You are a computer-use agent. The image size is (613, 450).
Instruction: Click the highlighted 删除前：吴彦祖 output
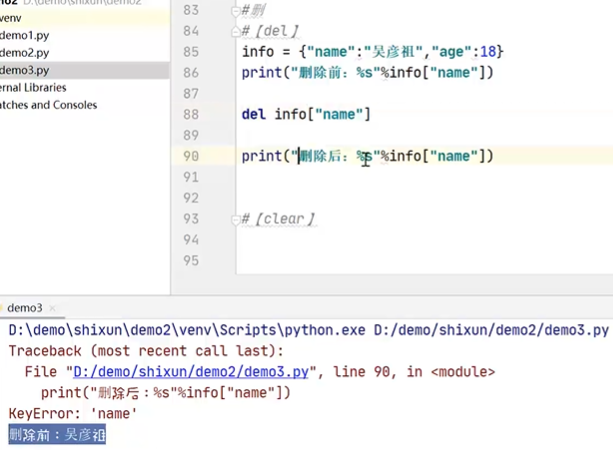(x=57, y=434)
